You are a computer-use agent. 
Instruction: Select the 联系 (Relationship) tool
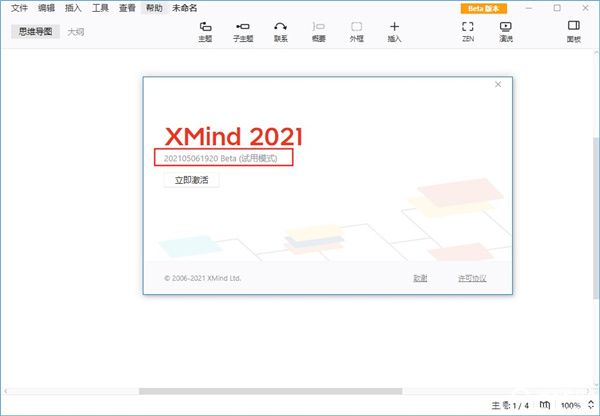(281, 31)
